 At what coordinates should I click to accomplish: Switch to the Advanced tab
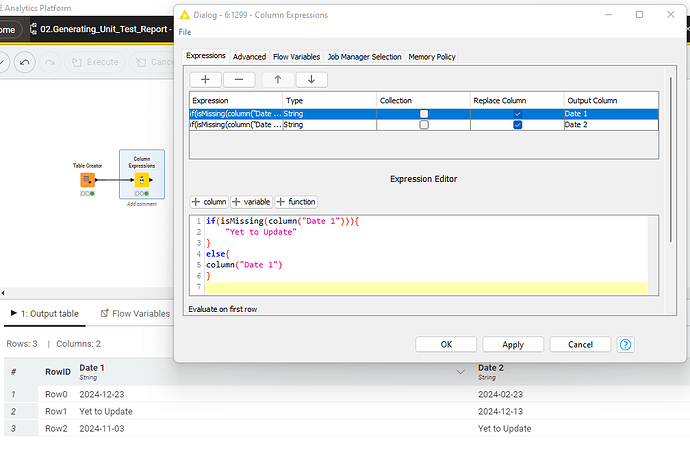[250, 57]
